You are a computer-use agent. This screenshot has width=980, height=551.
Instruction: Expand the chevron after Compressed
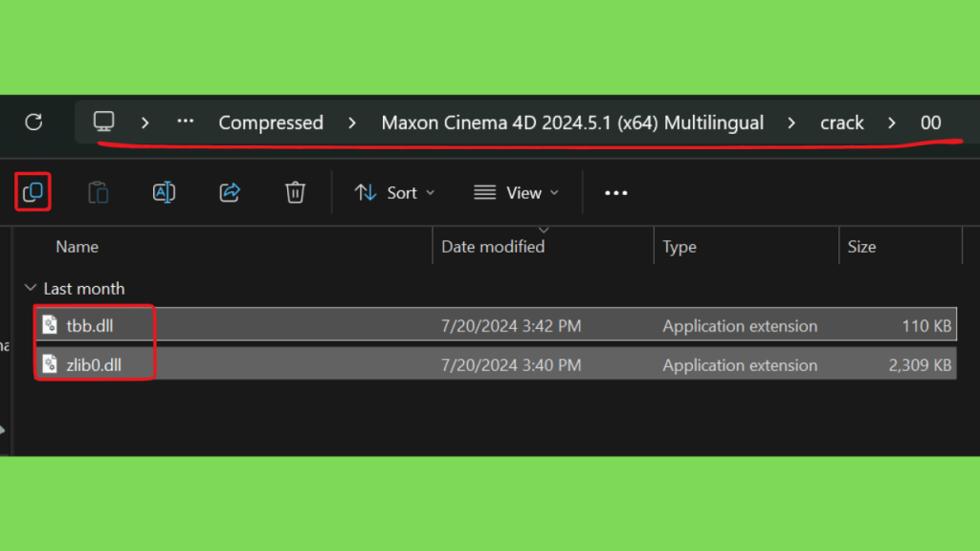(352, 122)
